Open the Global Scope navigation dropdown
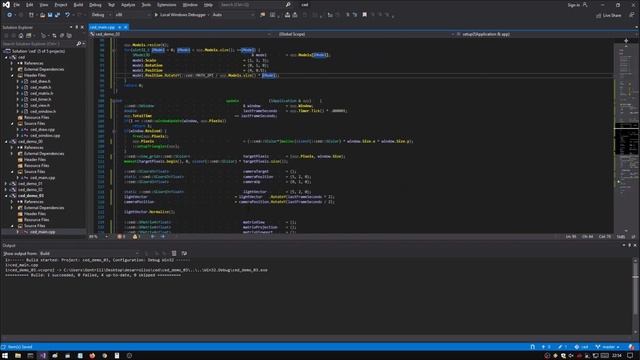This screenshot has height=360, width=640. (364, 34)
